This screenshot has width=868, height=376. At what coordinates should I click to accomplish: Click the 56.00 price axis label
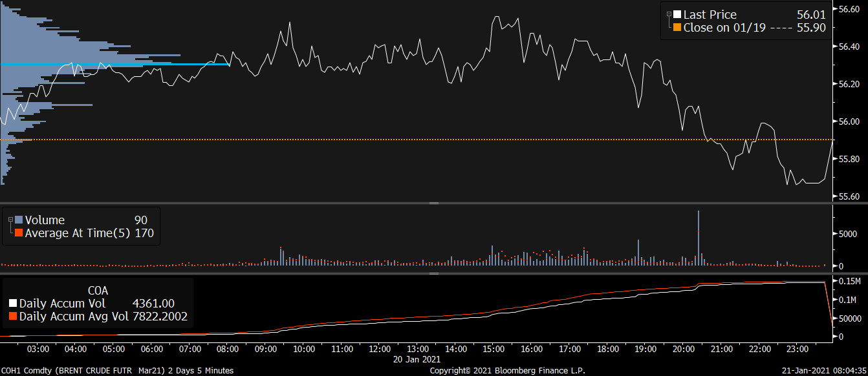[x=848, y=121]
